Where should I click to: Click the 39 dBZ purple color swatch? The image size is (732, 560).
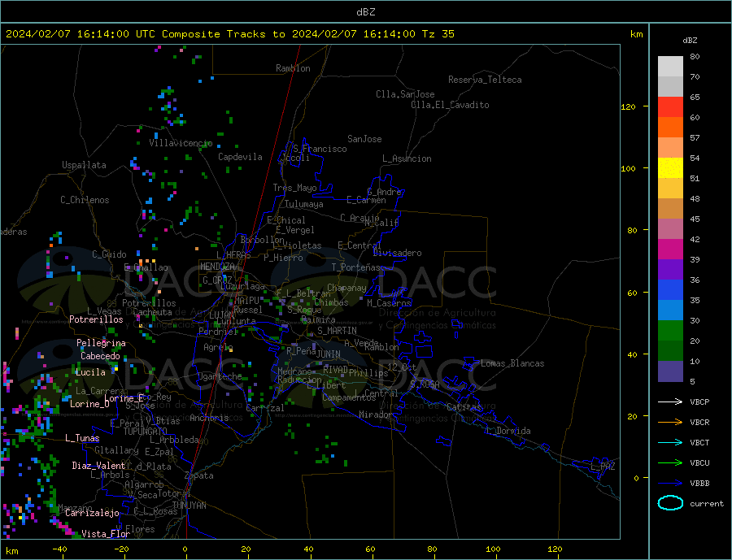[x=670, y=270]
